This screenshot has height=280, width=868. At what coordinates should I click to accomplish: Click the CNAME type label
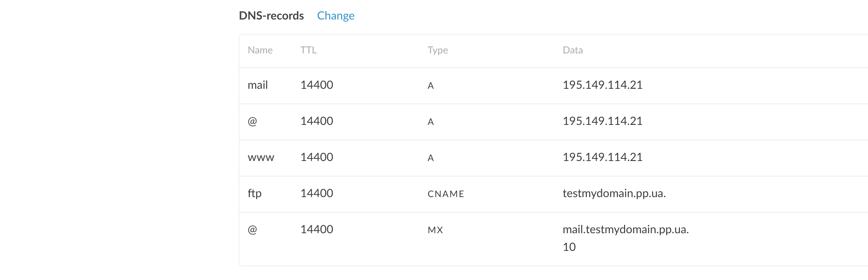446,194
